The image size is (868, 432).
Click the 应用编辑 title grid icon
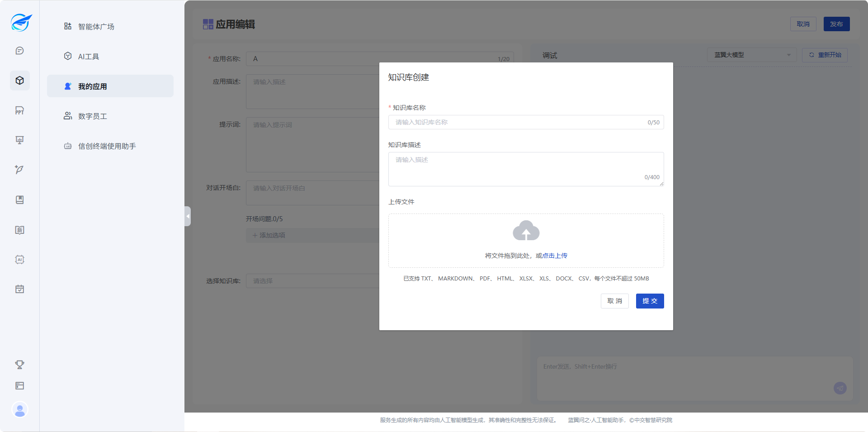click(208, 24)
